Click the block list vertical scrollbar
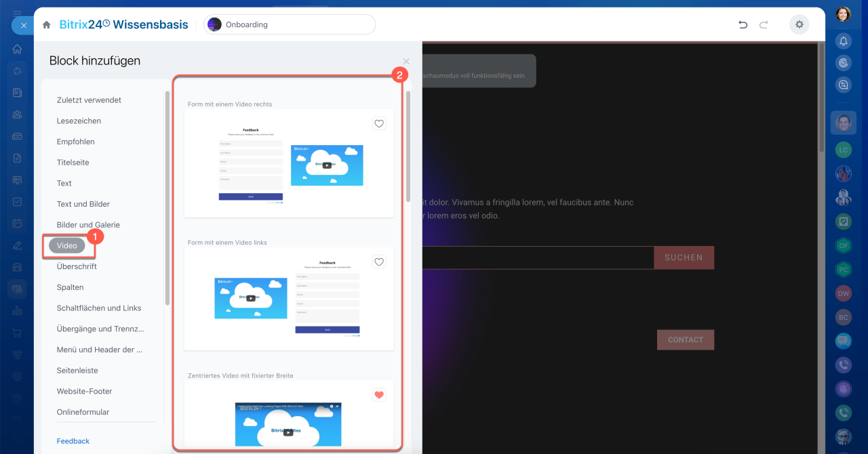The image size is (868, 454). (408, 146)
